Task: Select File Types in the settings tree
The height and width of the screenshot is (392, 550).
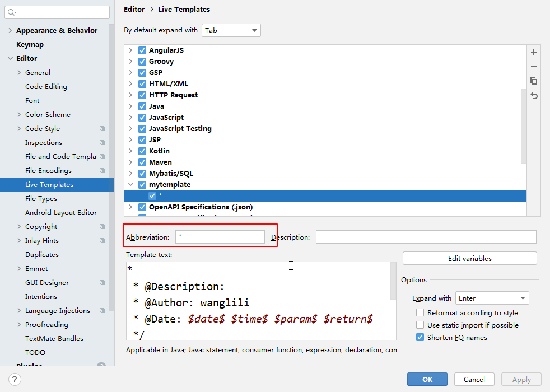Action: point(41,199)
